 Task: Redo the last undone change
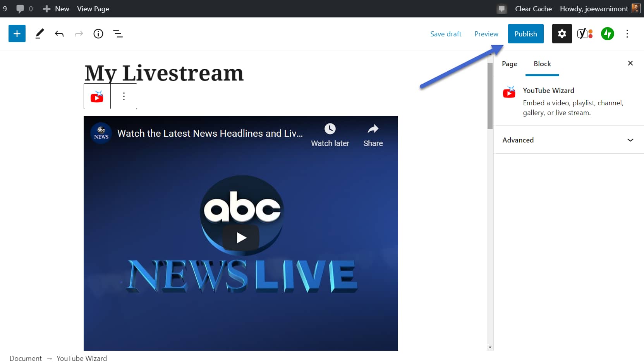point(79,34)
